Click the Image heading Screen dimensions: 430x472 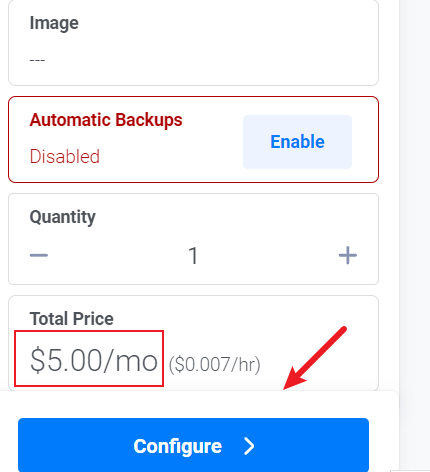pyautogui.click(x=54, y=23)
